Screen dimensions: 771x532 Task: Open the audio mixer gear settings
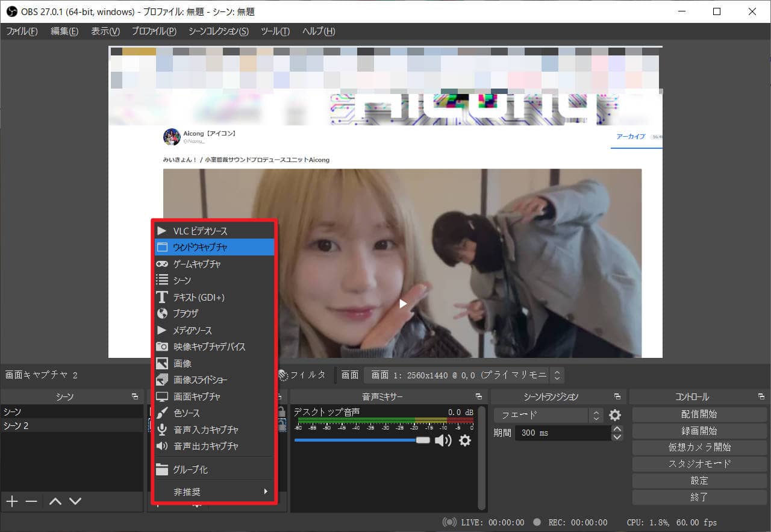click(x=465, y=440)
